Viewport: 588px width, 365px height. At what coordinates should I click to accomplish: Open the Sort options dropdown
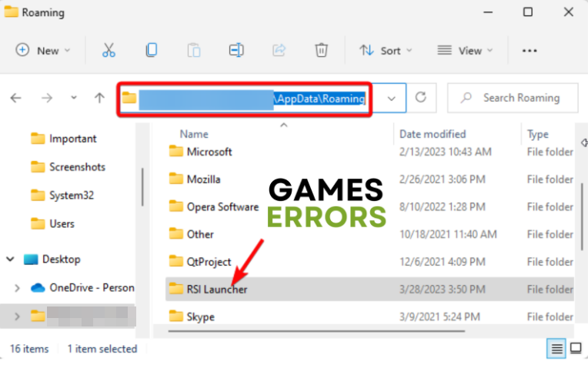pos(386,50)
